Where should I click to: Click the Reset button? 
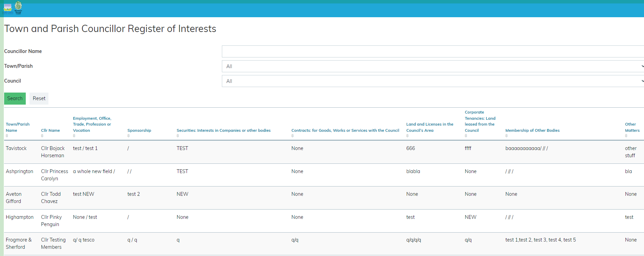(x=39, y=98)
